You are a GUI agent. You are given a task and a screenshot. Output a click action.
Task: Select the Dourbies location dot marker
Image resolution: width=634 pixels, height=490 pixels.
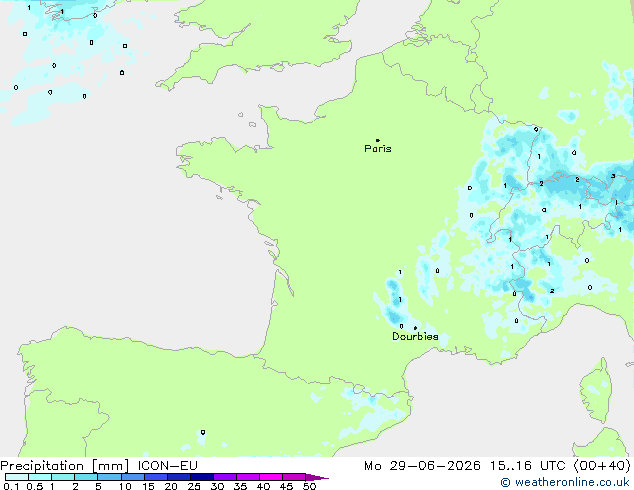(x=415, y=328)
